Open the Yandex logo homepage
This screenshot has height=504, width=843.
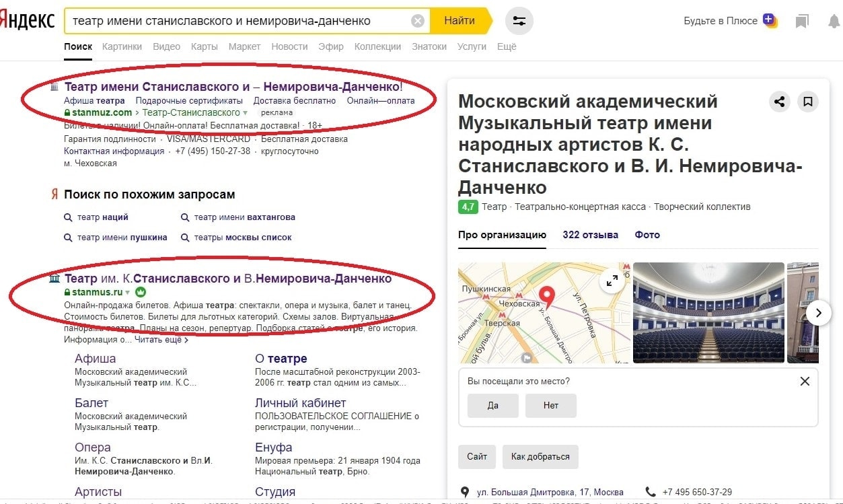tap(27, 21)
